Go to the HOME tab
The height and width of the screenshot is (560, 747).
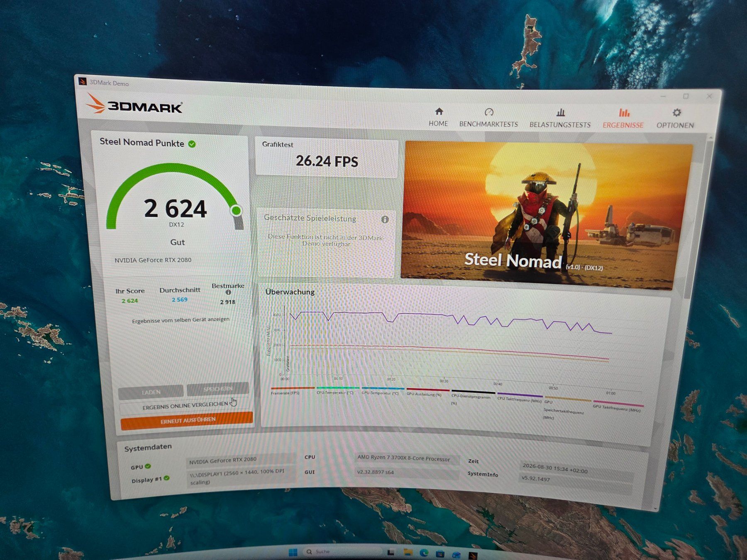pyautogui.click(x=438, y=117)
